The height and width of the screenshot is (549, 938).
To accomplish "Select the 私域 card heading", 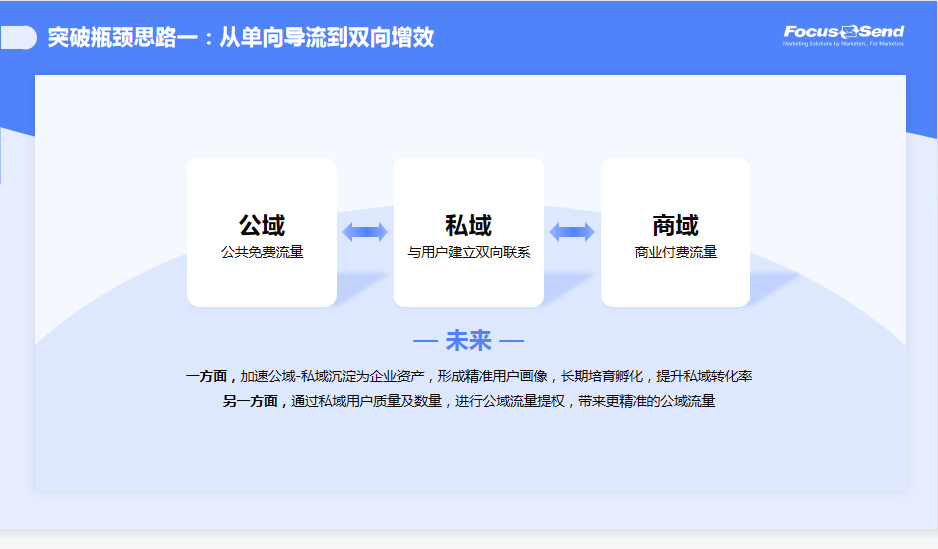I will coord(468,225).
